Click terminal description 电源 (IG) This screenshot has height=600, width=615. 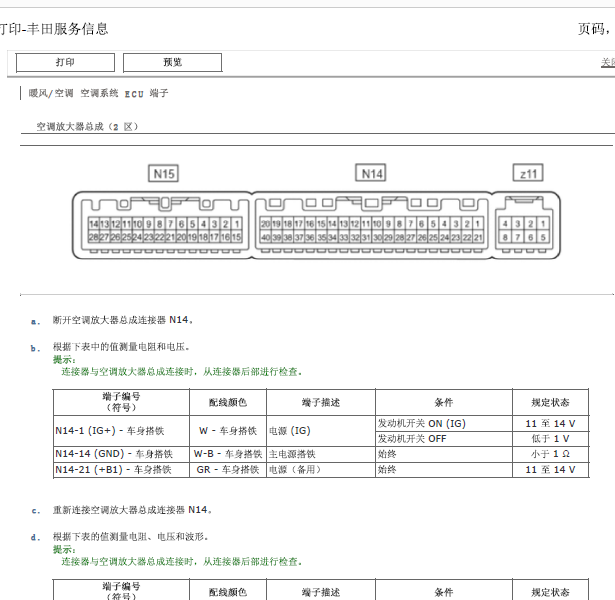(321, 431)
